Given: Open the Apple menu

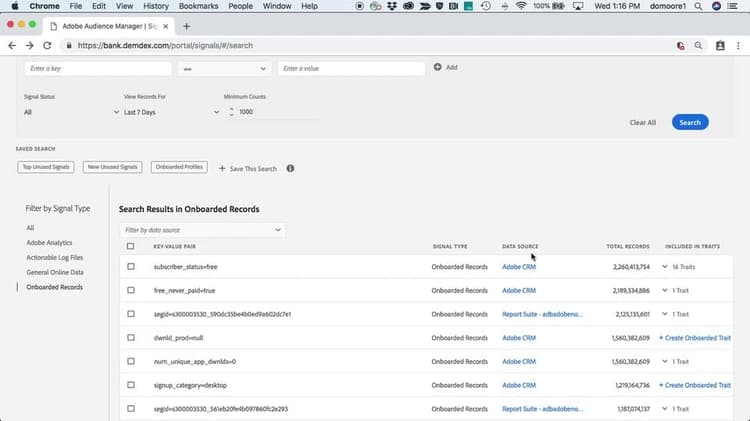Looking at the screenshot, I should 15,6.
